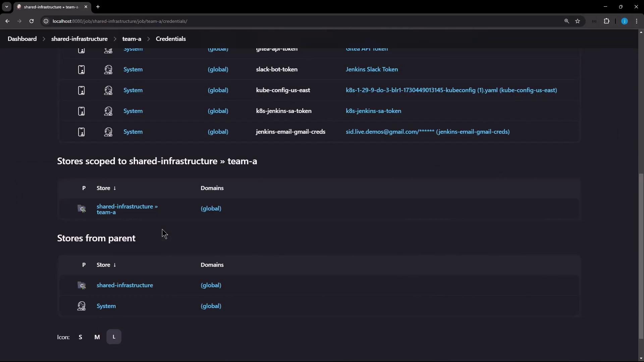Close the shared-infrastructure » team-a tab
644x362 pixels.
coord(86,7)
